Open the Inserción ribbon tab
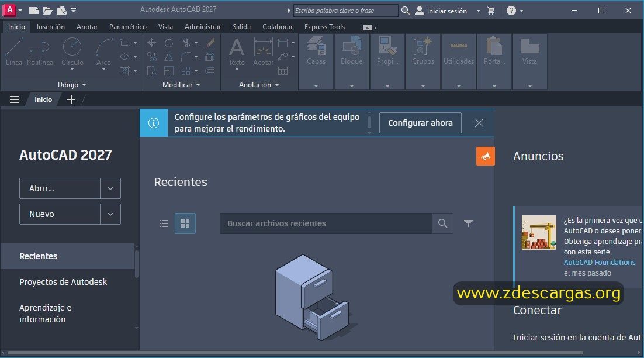 pyautogui.click(x=50, y=27)
